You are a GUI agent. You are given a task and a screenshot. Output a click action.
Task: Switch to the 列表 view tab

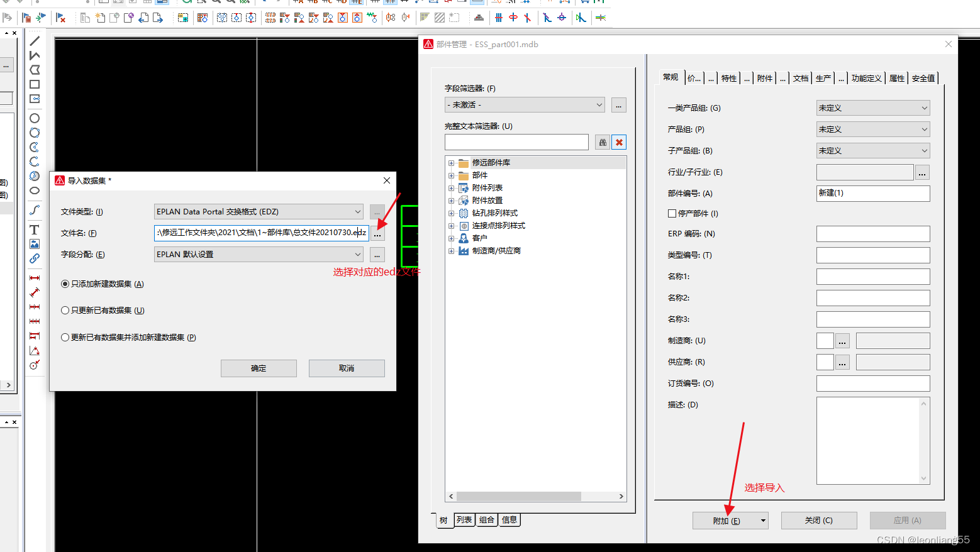tap(464, 520)
